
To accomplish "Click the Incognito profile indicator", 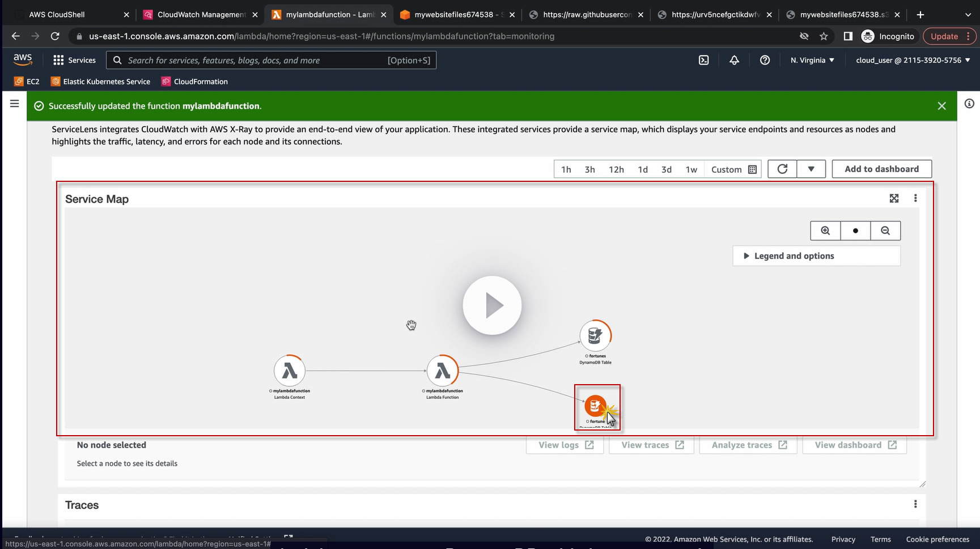I will (888, 36).
